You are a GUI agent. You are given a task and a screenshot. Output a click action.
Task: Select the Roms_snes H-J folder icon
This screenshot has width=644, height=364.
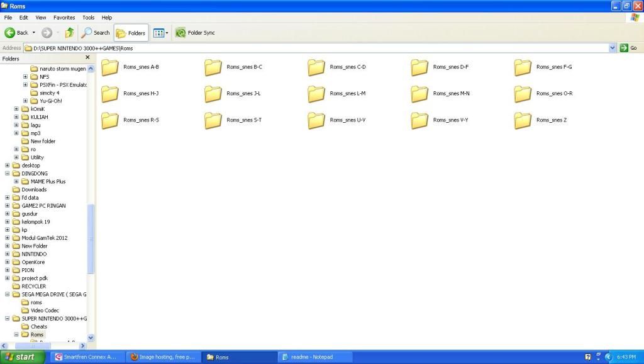click(x=109, y=94)
